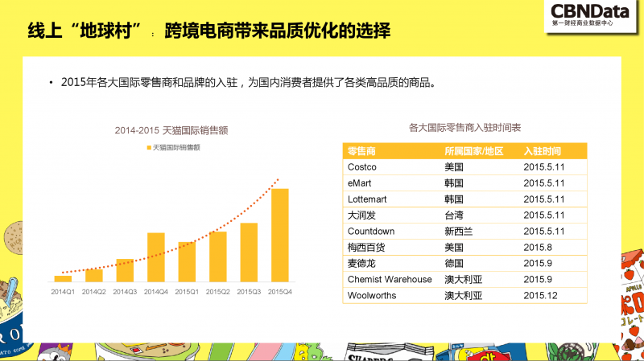
Task: Click the 2015Q3 axis label
Action: tap(249, 292)
